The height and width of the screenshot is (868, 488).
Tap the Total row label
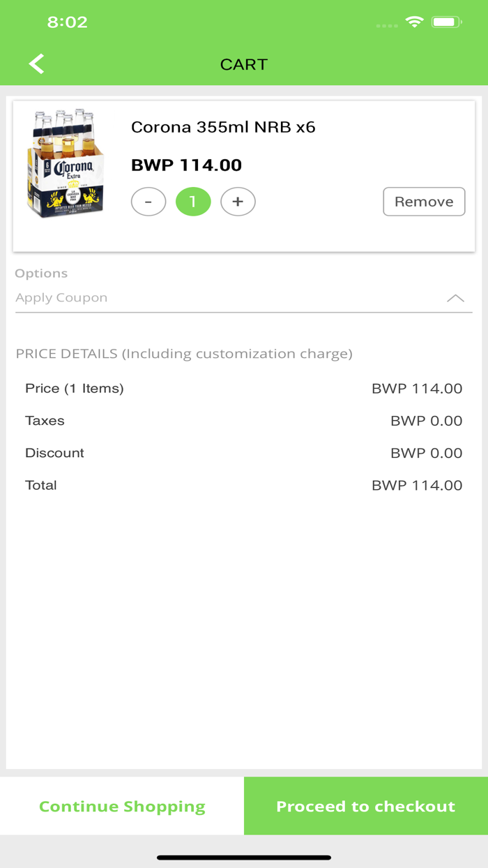pyautogui.click(x=41, y=485)
